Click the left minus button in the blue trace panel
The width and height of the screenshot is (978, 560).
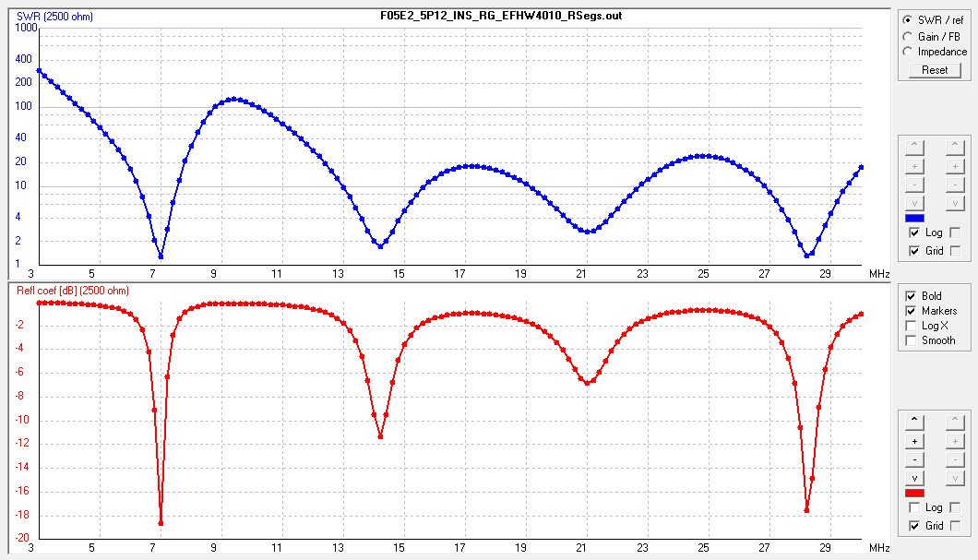tap(914, 185)
